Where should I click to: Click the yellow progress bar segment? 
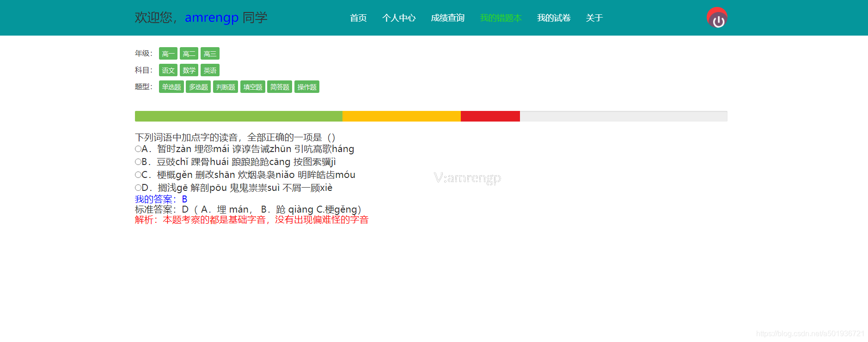click(x=402, y=116)
